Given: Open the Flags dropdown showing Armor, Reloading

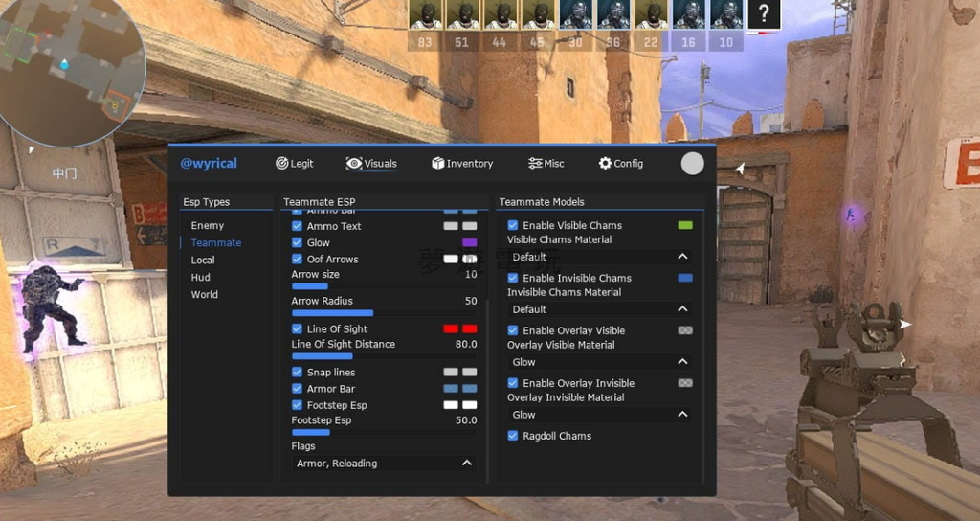Looking at the screenshot, I should [x=384, y=463].
